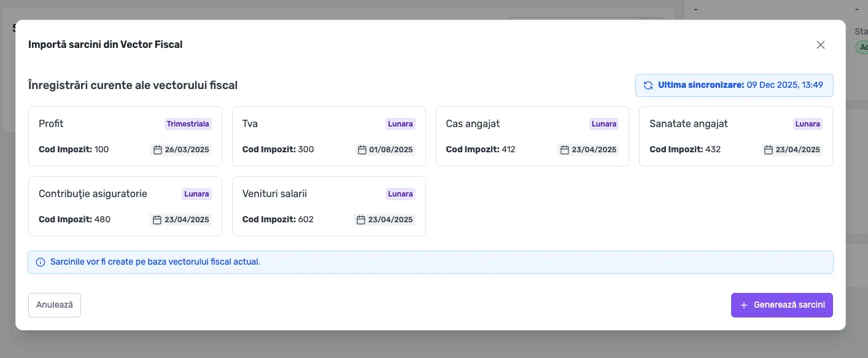Click calendar icon on Contribuţie asiguratorie card

pyautogui.click(x=157, y=220)
